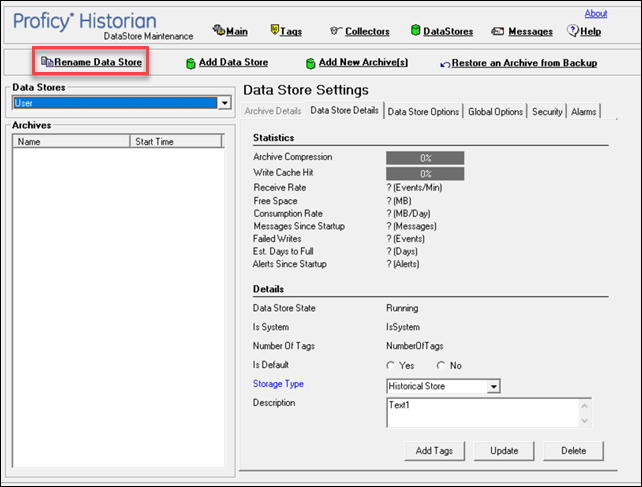This screenshot has height=487, width=642.
Task: Click the Restore Archive arrow icon
Action: 445,64
